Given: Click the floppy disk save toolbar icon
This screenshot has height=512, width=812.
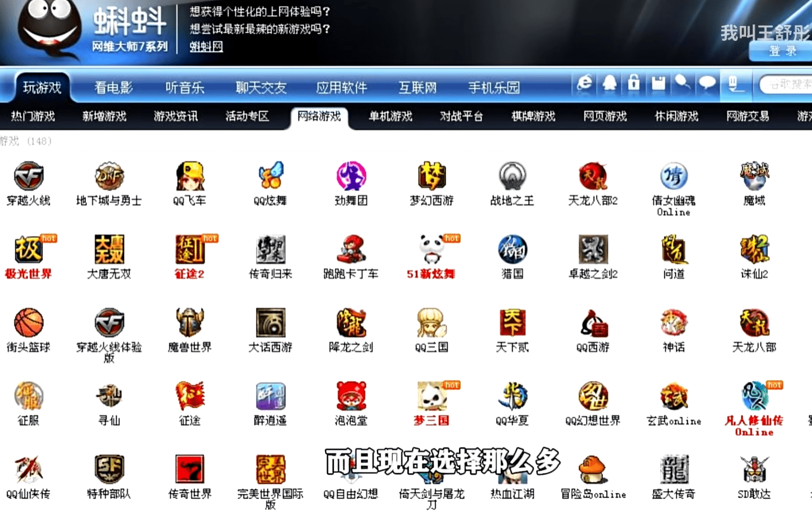Looking at the screenshot, I should [658, 83].
